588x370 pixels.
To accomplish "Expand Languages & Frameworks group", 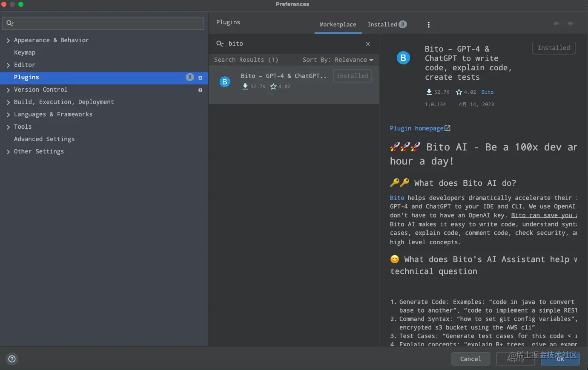I will click(8, 115).
